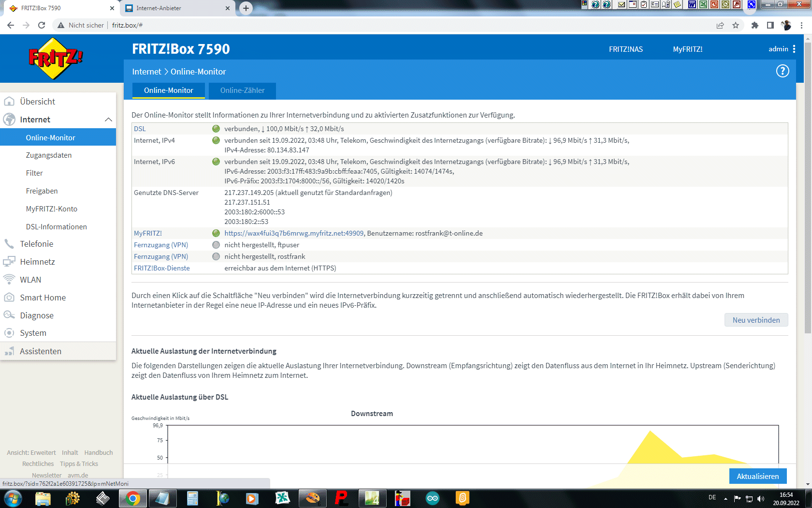The height and width of the screenshot is (508, 812).
Task: Open Heimnetz via its network icon
Action: (x=9, y=262)
